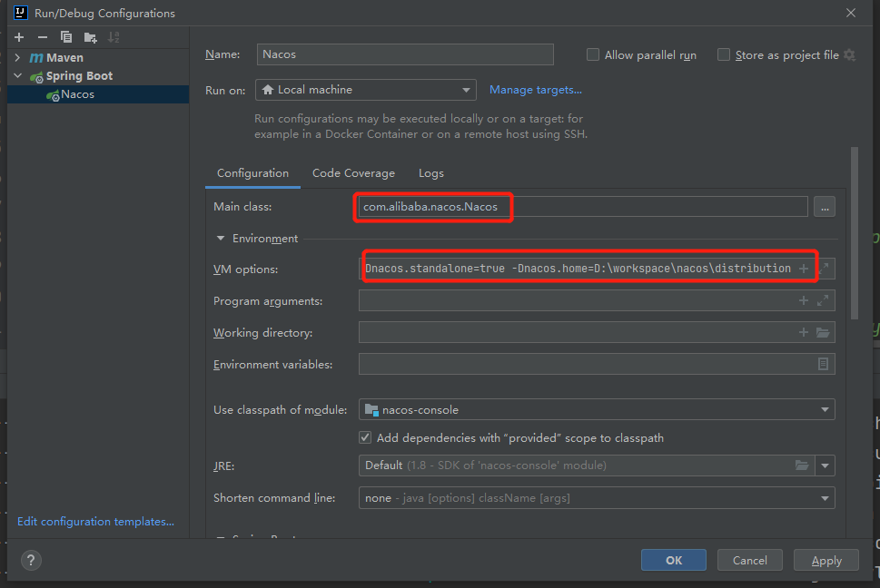Select the Nacos configuration in the tree
Screen dimensions: 880x588
pos(98,94)
